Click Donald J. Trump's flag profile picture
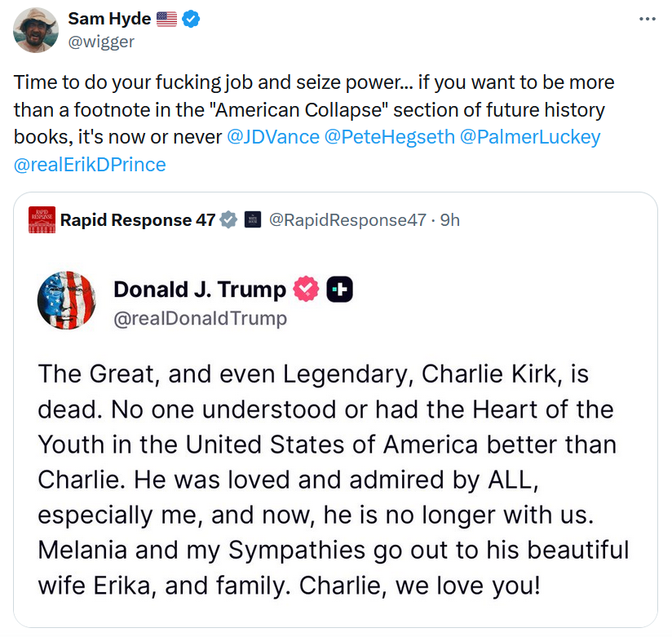672x637 pixels. [68, 299]
